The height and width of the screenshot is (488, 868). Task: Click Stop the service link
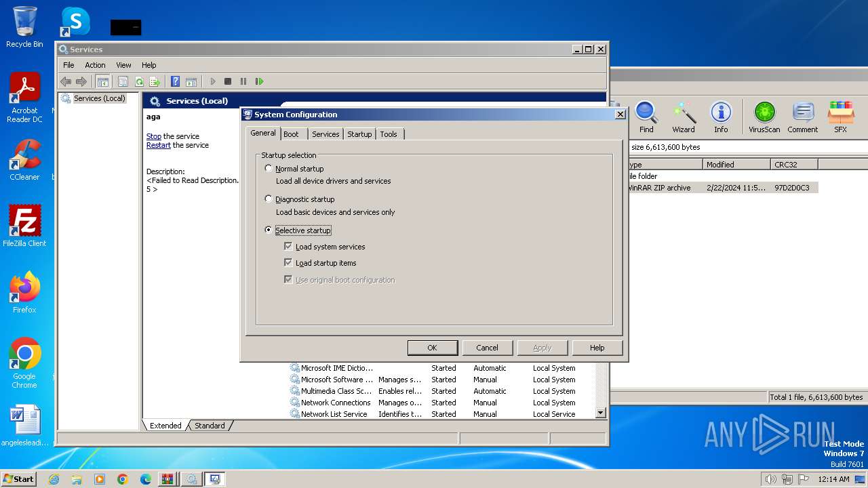(154, 136)
